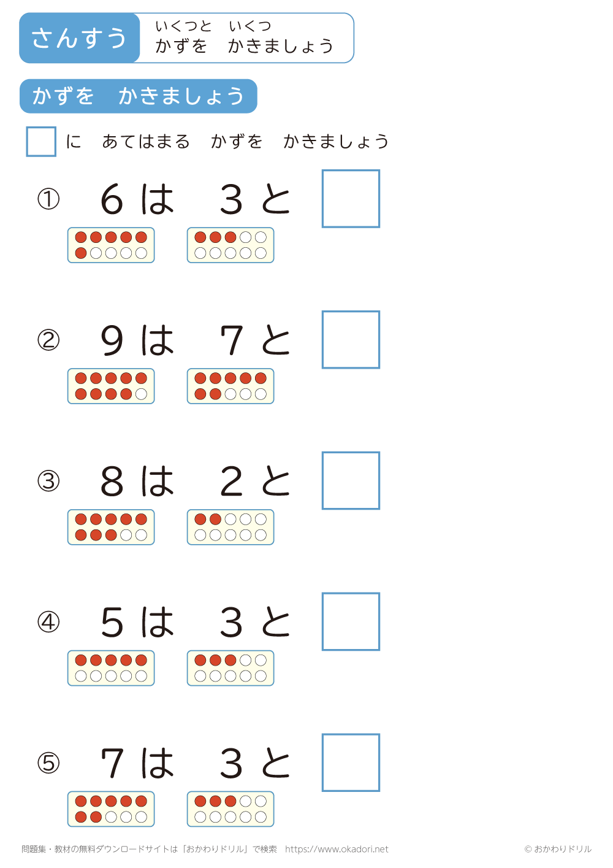Click the six-dot frame under '6 は'
Viewport: 613px width, 868px height.
coord(111,245)
